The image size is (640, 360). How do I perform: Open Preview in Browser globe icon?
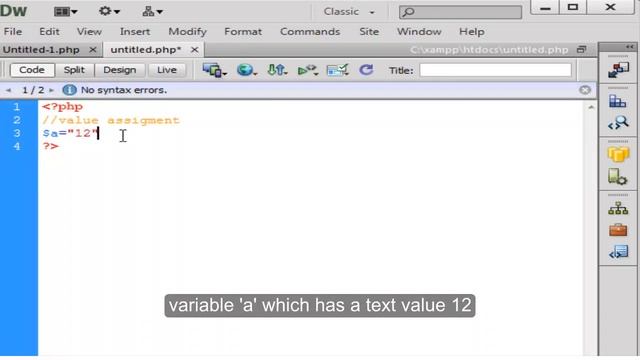coord(246,70)
